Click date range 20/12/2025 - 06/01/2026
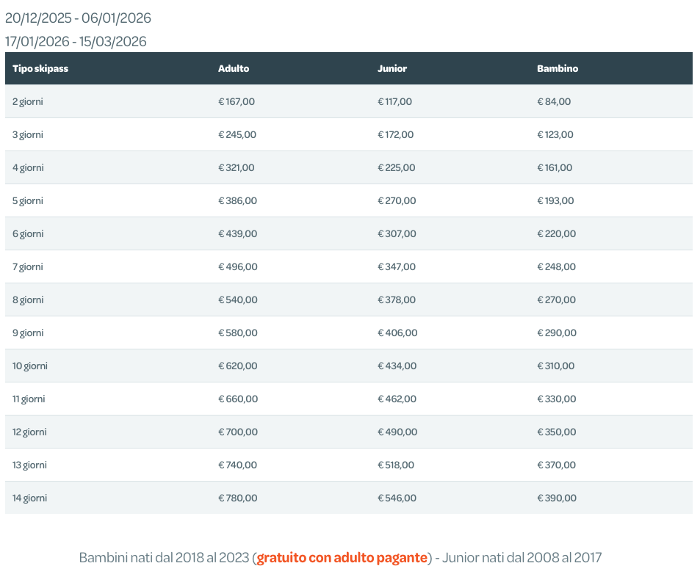Image resolution: width=700 pixels, height=588 pixels. (78, 18)
